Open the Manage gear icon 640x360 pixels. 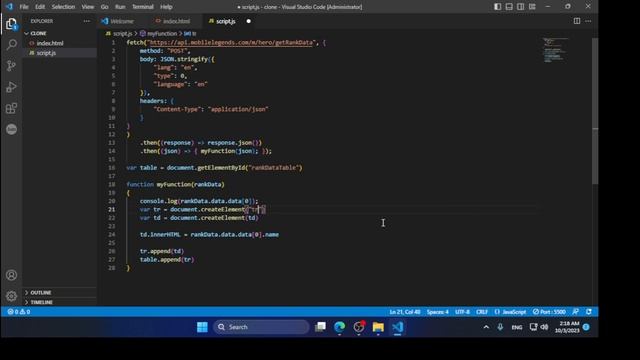pos(11,296)
